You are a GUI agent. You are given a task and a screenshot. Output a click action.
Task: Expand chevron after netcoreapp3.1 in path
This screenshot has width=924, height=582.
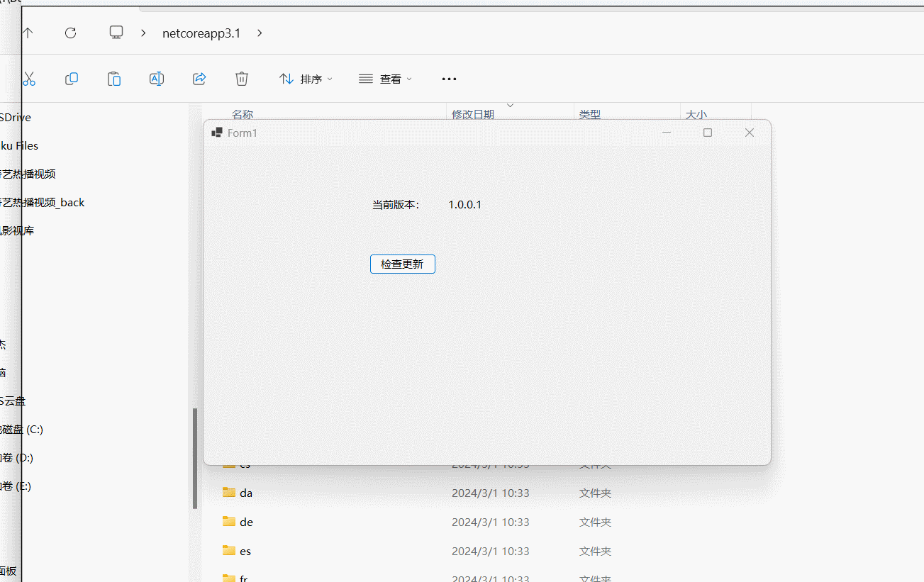[260, 33]
